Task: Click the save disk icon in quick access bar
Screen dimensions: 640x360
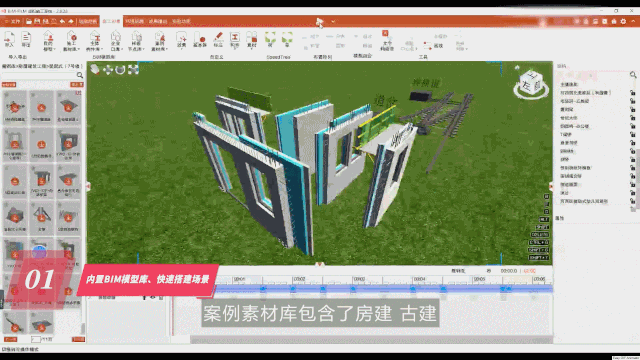Action: [x=37, y=21]
